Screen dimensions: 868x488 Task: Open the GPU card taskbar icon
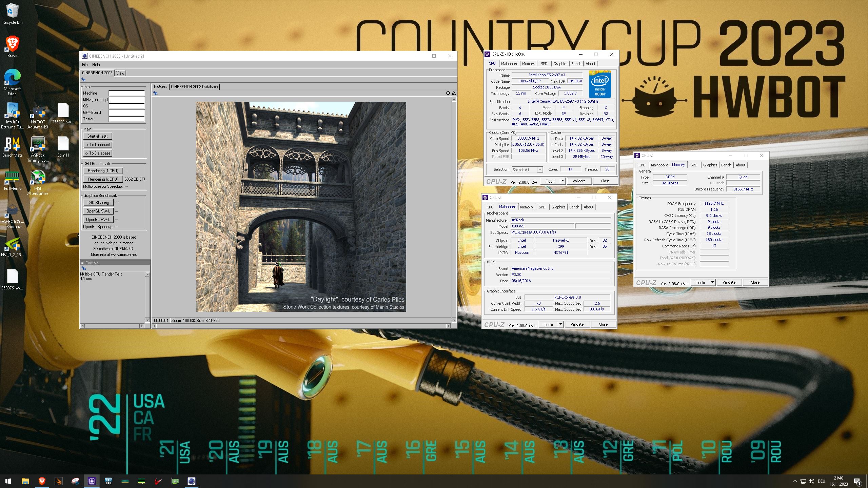175,481
